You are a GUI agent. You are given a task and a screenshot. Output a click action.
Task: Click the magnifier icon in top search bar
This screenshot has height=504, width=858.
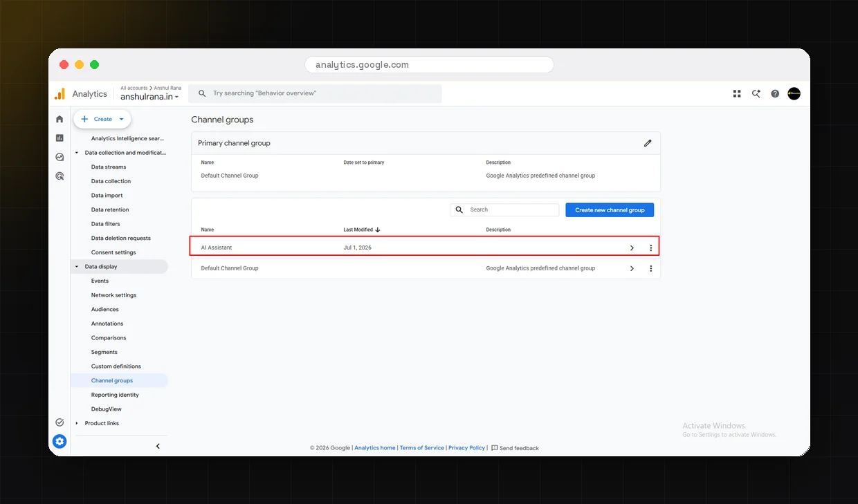coord(202,93)
